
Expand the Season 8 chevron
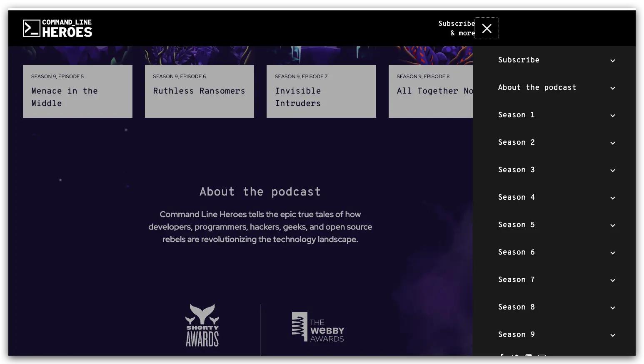tap(613, 308)
